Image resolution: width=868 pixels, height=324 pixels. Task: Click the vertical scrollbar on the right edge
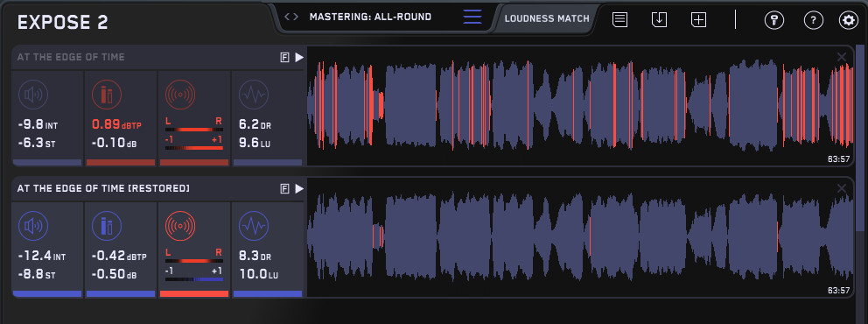pyautogui.click(x=860, y=137)
